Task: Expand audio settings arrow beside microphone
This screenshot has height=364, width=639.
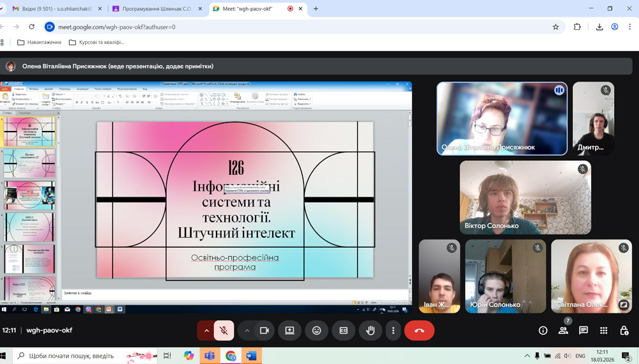Action: pos(206,331)
